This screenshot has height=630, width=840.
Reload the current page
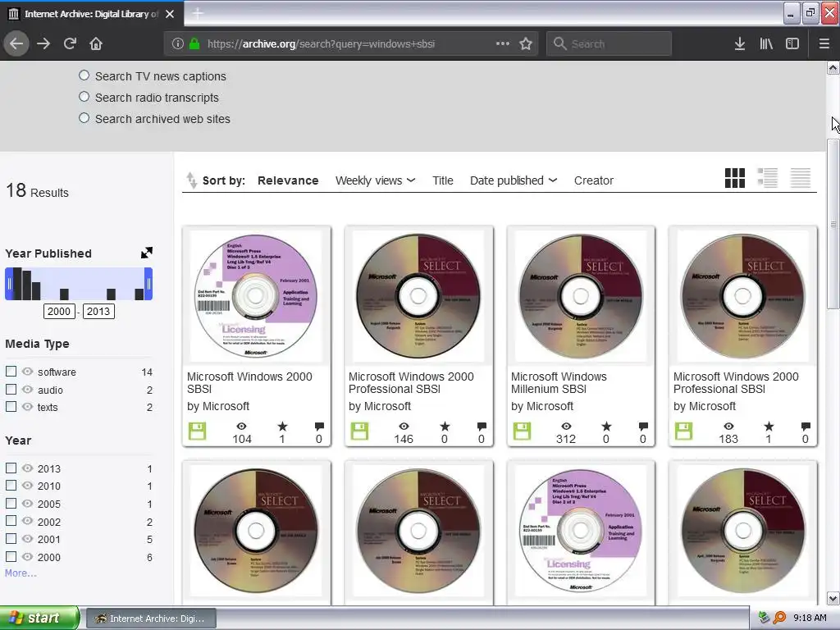[70, 43]
